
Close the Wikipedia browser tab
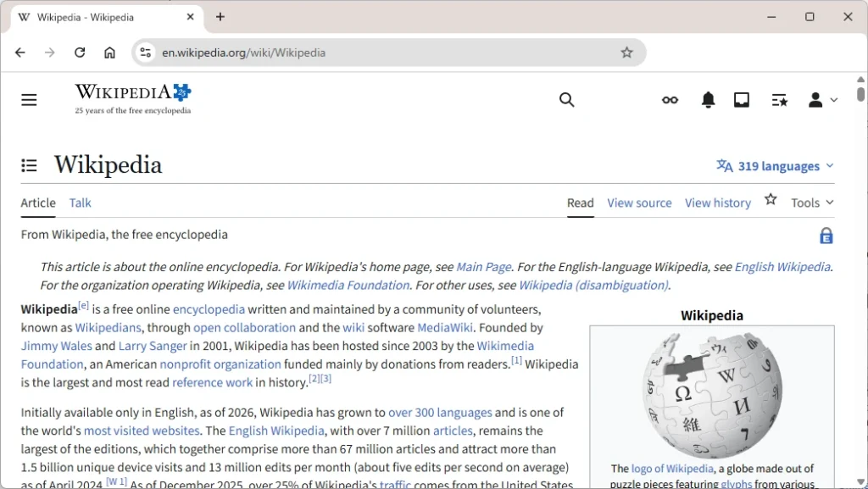coord(191,17)
